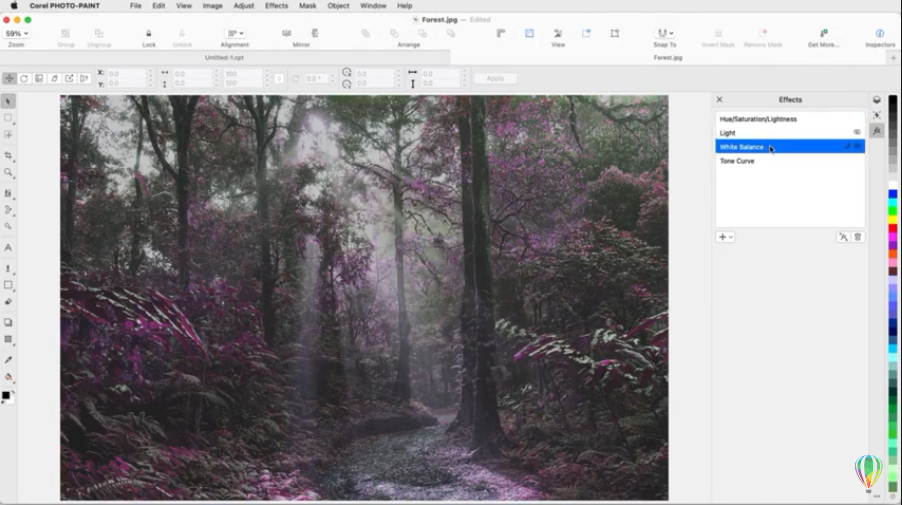Viewport: 902px width, 505px height.
Task: Open the Inspectors panel icon
Action: coord(880,33)
